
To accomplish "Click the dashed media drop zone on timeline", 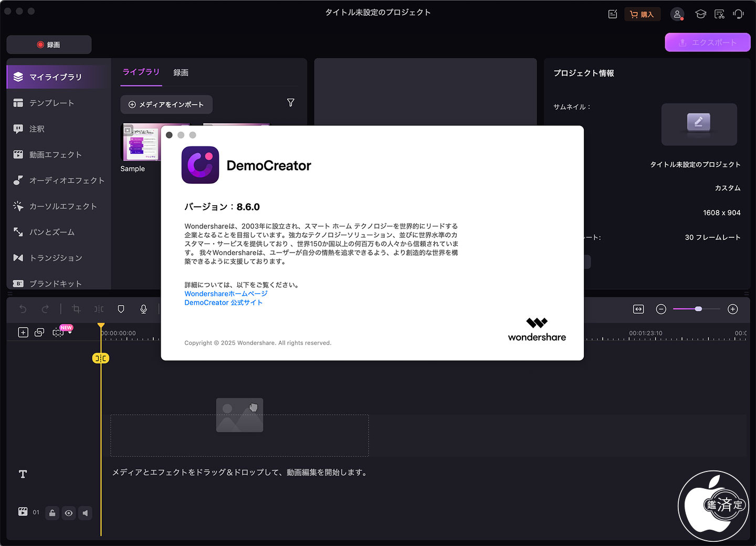I will click(x=239, y=436).
